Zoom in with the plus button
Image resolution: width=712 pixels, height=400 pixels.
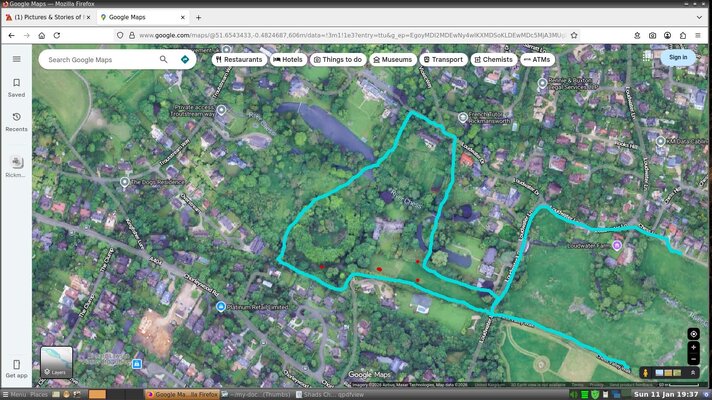pos(693,347)
